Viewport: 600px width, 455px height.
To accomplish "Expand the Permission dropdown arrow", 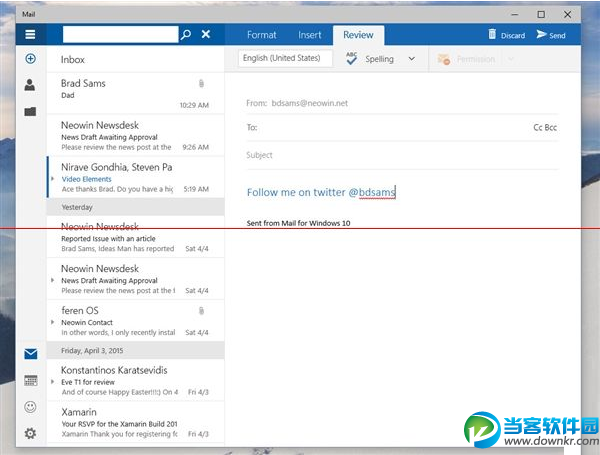I will 511,59.
